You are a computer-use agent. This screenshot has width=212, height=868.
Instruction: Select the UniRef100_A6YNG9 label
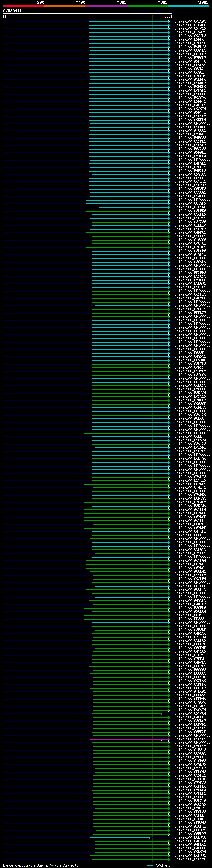190,484
